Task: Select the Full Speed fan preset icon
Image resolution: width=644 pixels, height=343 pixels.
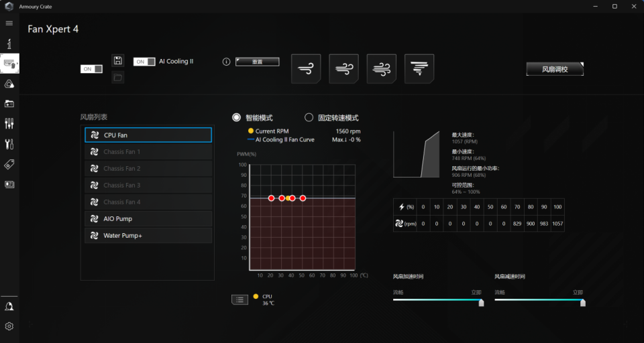Action: tap(419, 68)
